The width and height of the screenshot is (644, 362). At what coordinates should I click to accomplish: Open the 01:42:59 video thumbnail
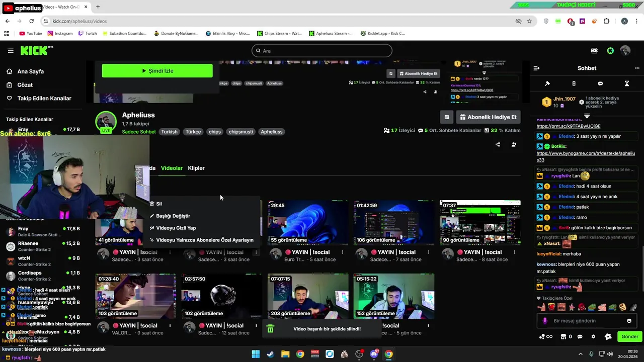(x=393, y=222)
